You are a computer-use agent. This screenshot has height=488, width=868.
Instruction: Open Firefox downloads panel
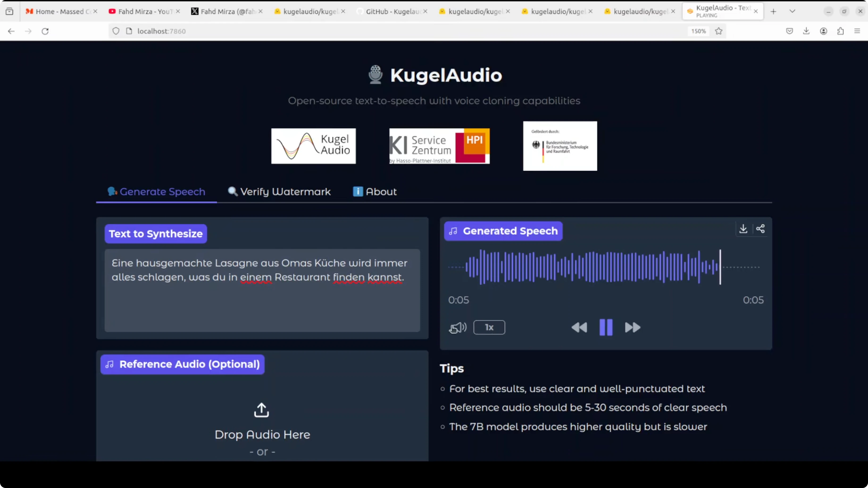point(806,31)
